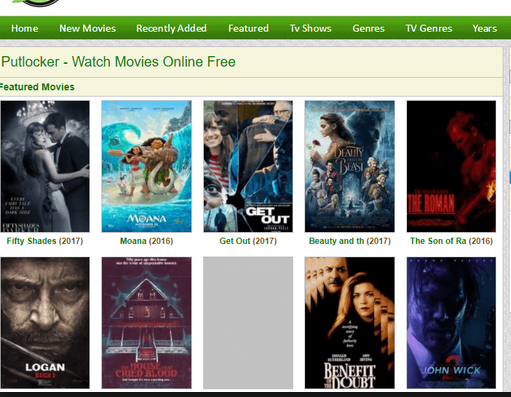
Task: Select Featured in navigation bar
Action: coord(248,28)
